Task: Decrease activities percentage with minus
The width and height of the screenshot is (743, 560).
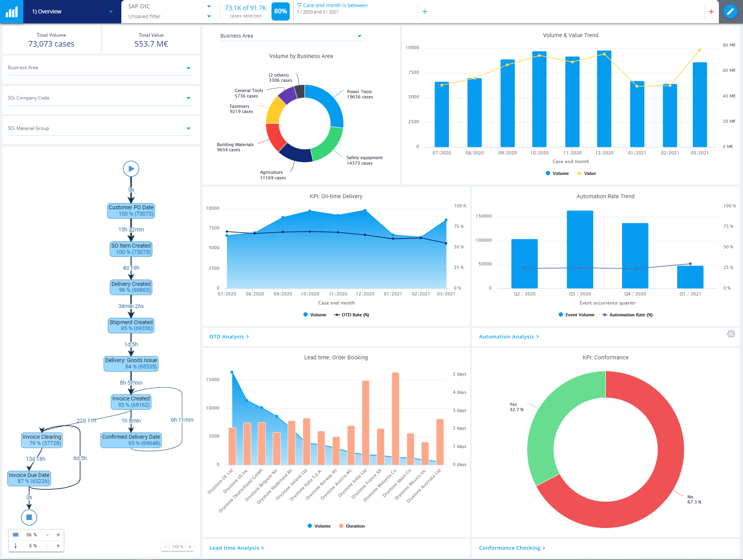Action: point(47,535)
